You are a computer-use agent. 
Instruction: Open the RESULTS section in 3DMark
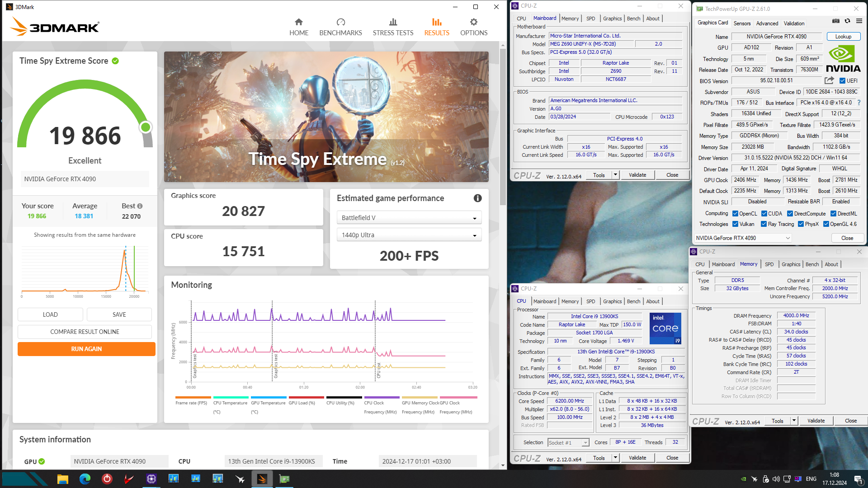pyautogui.click(x=437, y=27)
